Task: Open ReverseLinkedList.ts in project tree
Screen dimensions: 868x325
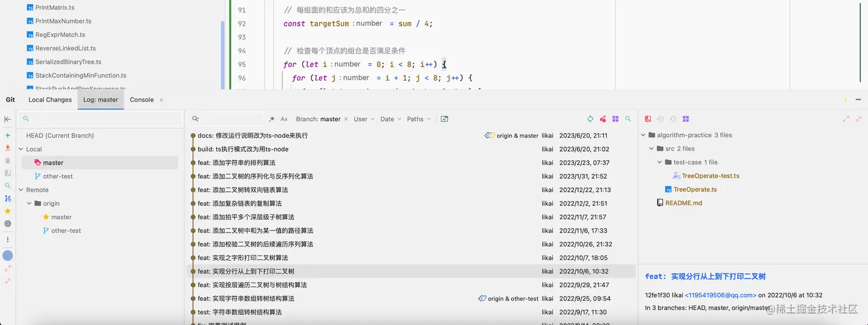Action: click(65, 48)
